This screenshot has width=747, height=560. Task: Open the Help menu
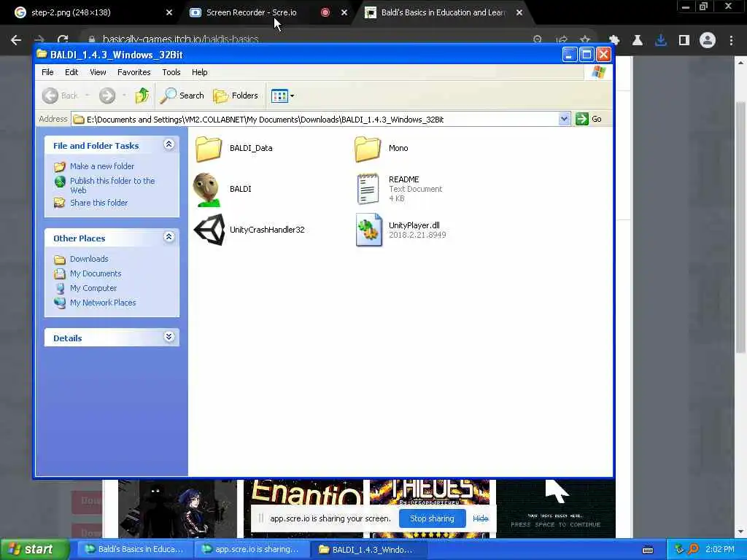tap(200, 72)
